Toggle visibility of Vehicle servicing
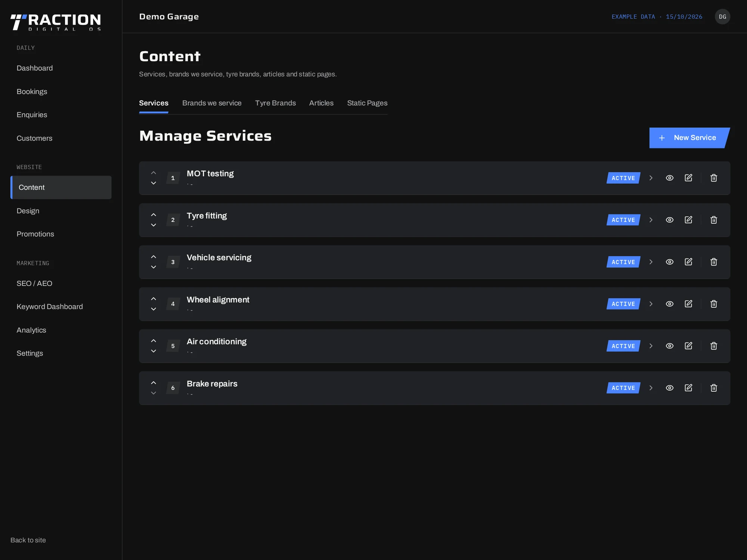The height and width of the screenshot is (560, 747). tap(670, 262)
